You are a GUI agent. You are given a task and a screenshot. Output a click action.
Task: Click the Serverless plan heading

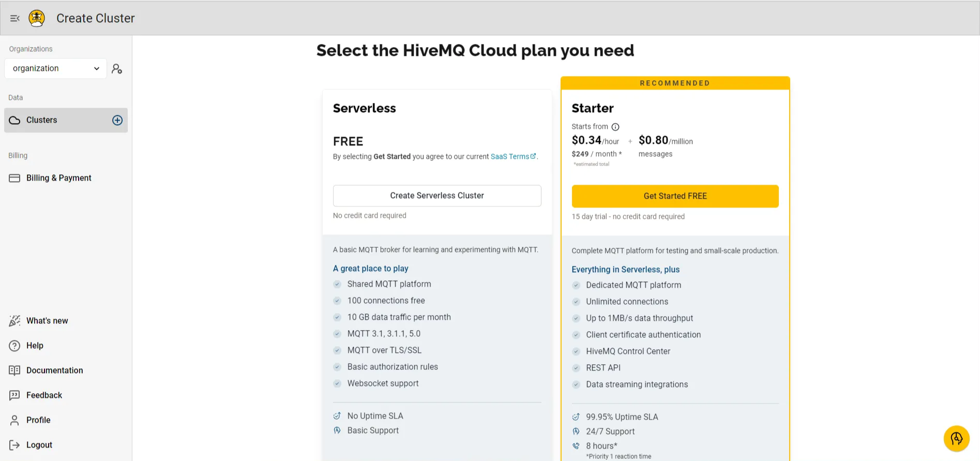click(364, 108)
